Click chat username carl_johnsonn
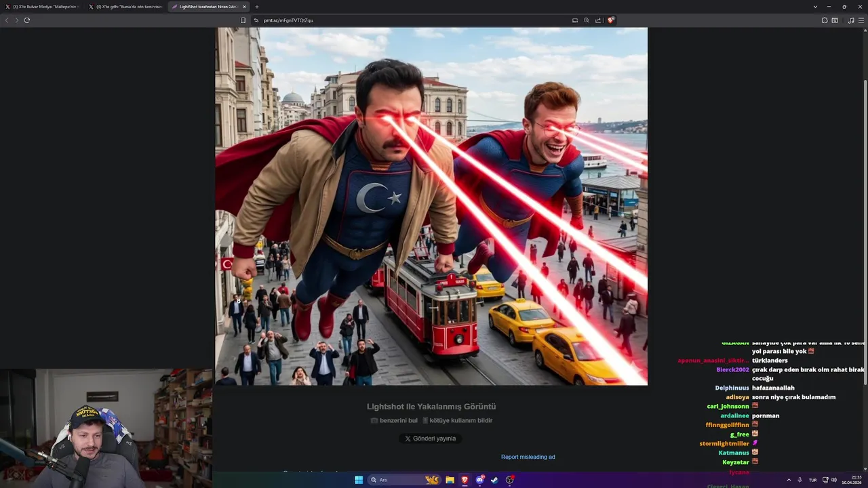The width and height of the screenshot is (868, 488). pyautogui.click(x=728, y=407)
